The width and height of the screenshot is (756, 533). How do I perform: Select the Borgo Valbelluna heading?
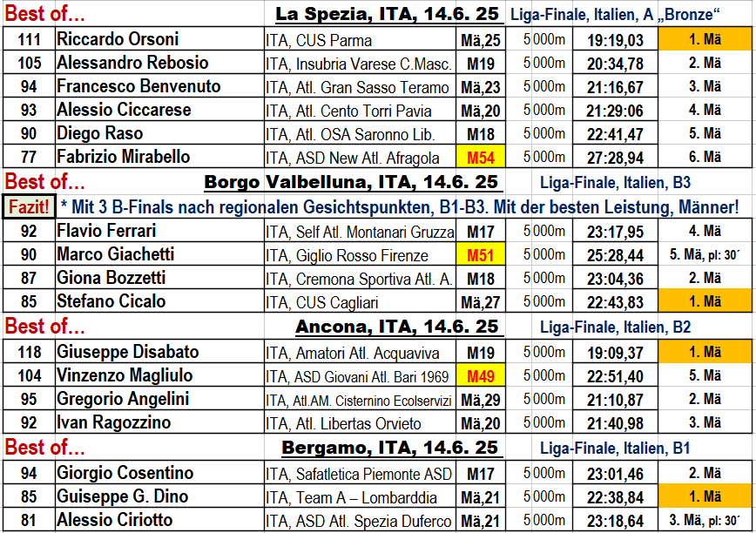[350, 182]
